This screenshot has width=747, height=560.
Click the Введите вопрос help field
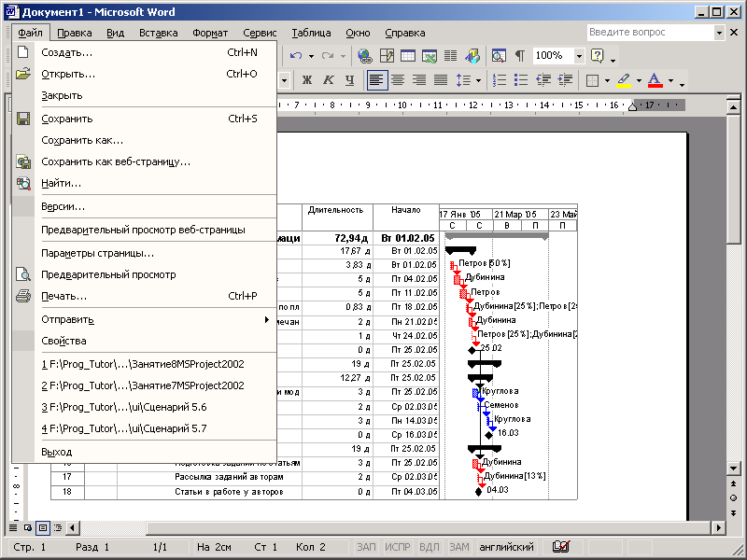(650, 33)
